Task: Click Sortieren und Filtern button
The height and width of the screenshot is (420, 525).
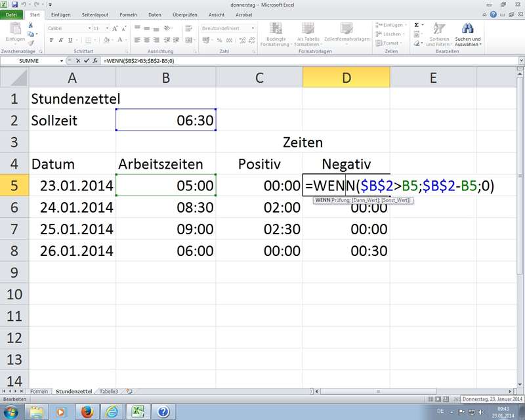Action: coord(439,35)
